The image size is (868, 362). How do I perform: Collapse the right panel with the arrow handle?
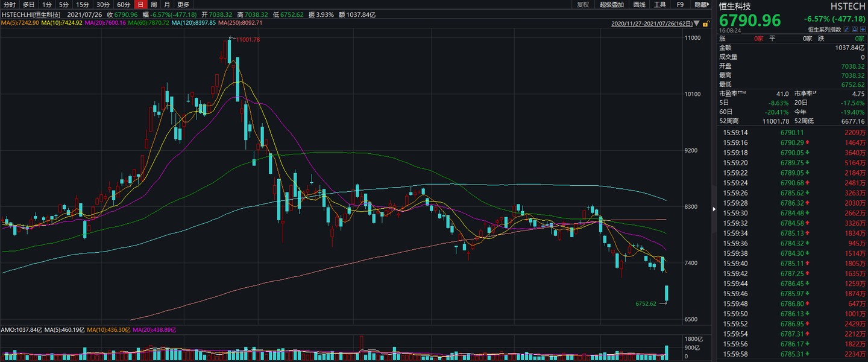pos(714,209)
